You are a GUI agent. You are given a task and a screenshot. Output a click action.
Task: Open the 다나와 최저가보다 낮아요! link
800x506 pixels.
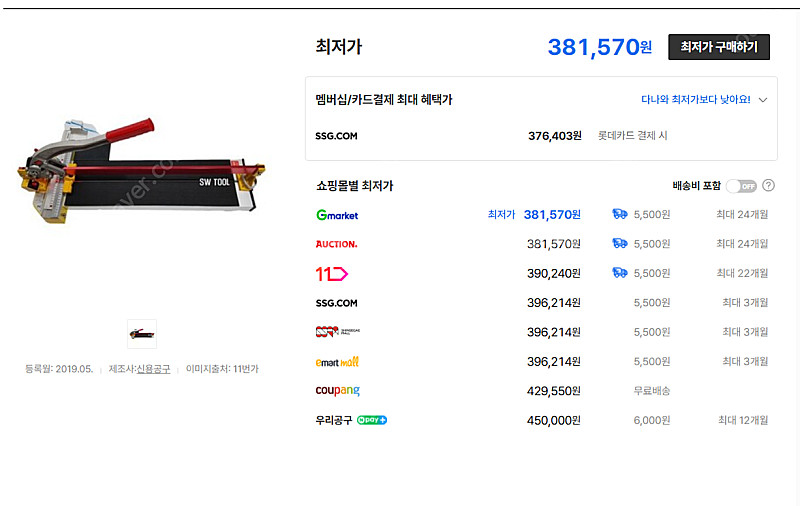[695, 99]
